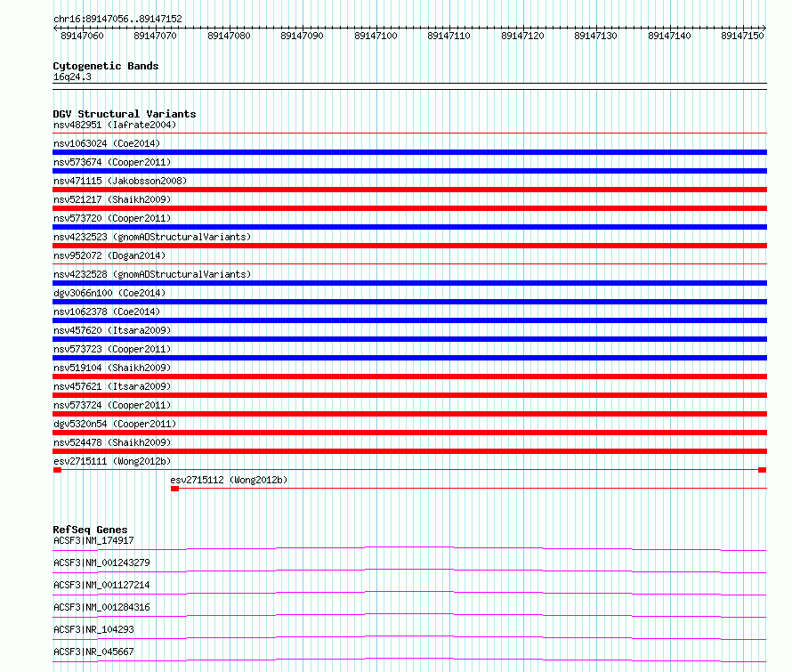Click ruler position 89147100
792x672 pixels.
376,36
